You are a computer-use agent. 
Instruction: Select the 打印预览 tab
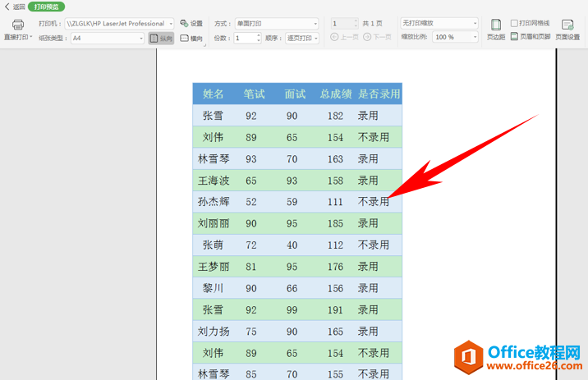pos(47,7)
